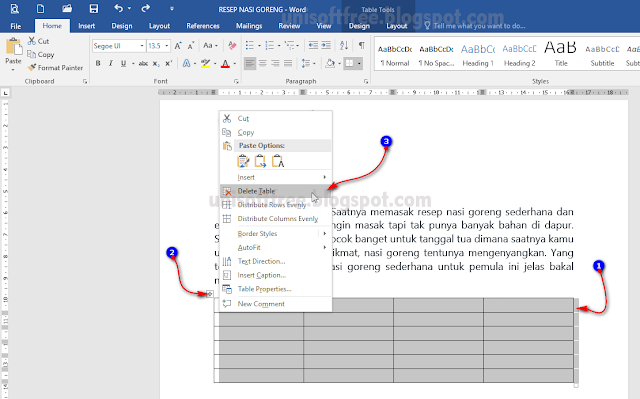Redo the last action

click(x=146, y=8)
